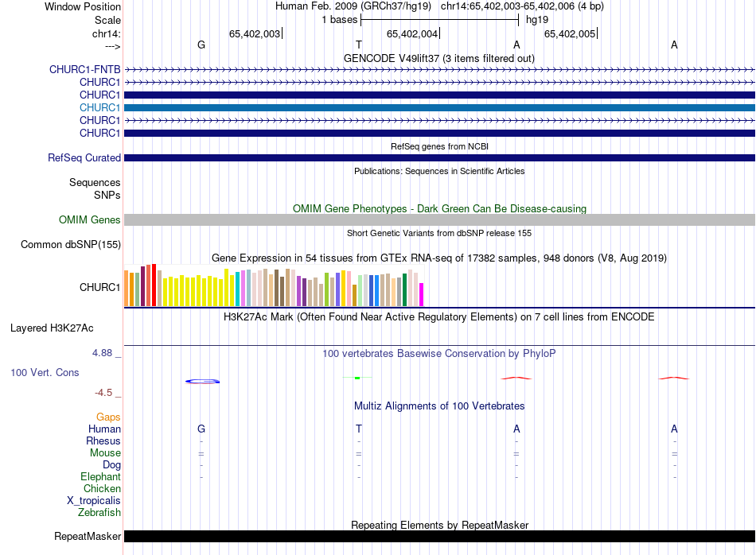Click the Mouse species label

105,453
